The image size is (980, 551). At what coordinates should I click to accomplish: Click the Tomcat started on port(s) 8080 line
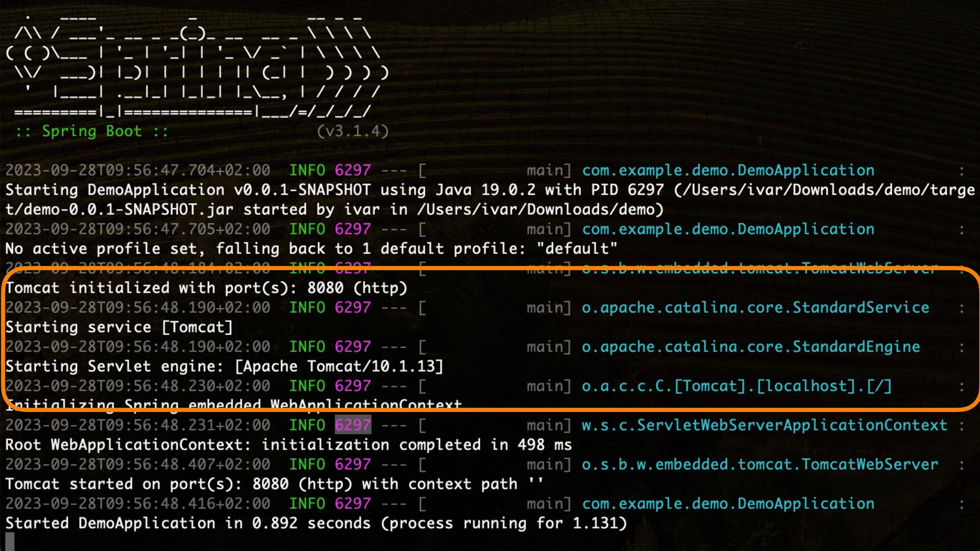click(x=274, y=484)
